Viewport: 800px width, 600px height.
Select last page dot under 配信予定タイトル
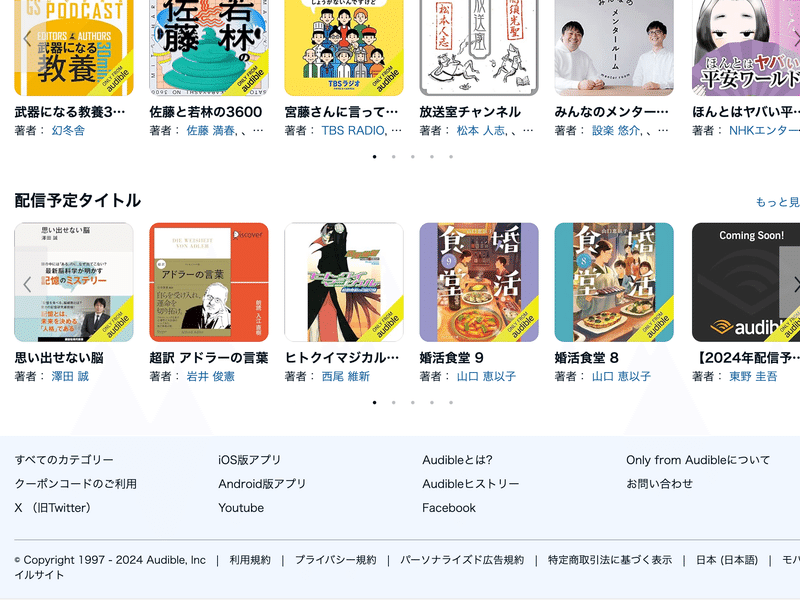tap(451, 403)
